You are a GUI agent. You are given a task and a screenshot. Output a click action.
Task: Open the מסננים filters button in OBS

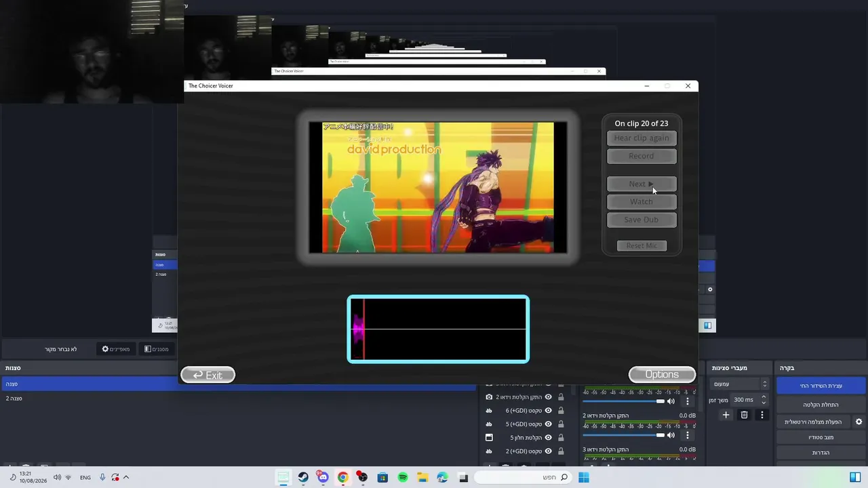coord(157,349)
